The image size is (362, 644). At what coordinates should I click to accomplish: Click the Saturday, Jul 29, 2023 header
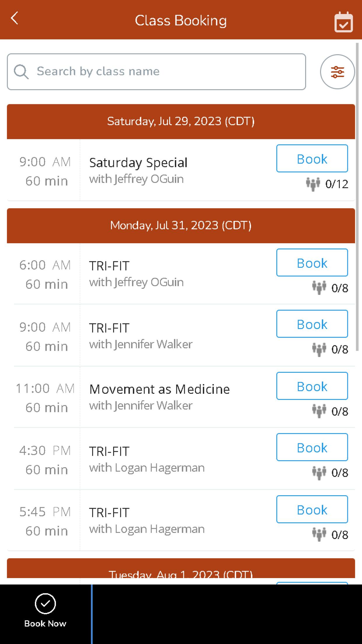point(181,121)
